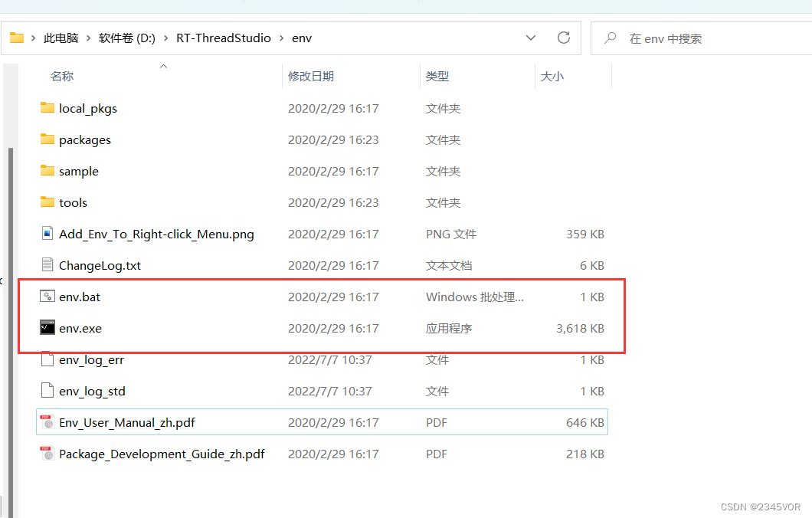Click the tools folder icon
812x518 pixels.
point(47,202)
